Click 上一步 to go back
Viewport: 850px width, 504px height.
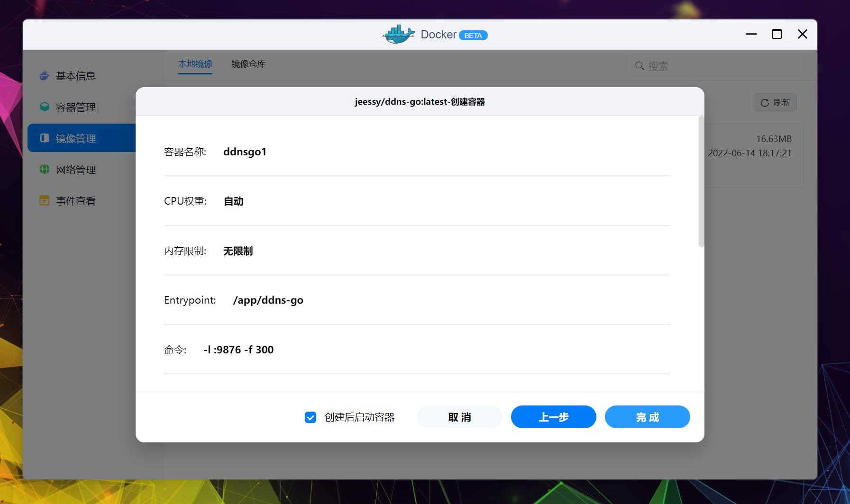(553, 417)
